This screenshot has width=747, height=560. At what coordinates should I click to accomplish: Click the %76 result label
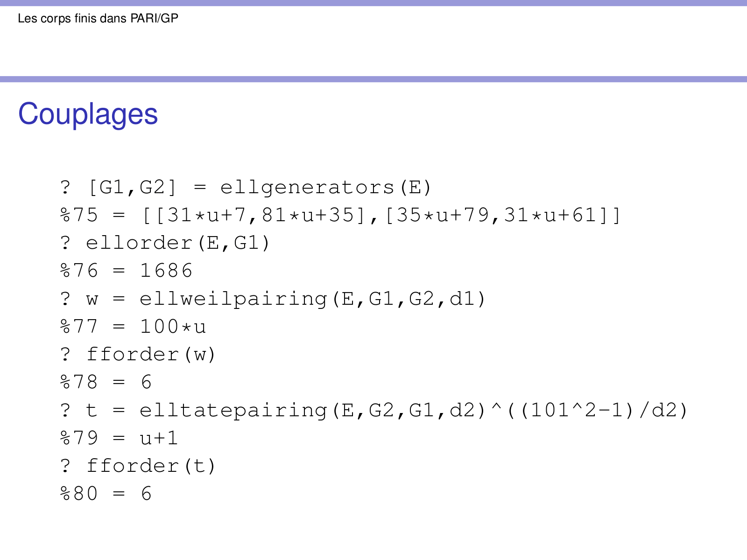pos(79,271)
